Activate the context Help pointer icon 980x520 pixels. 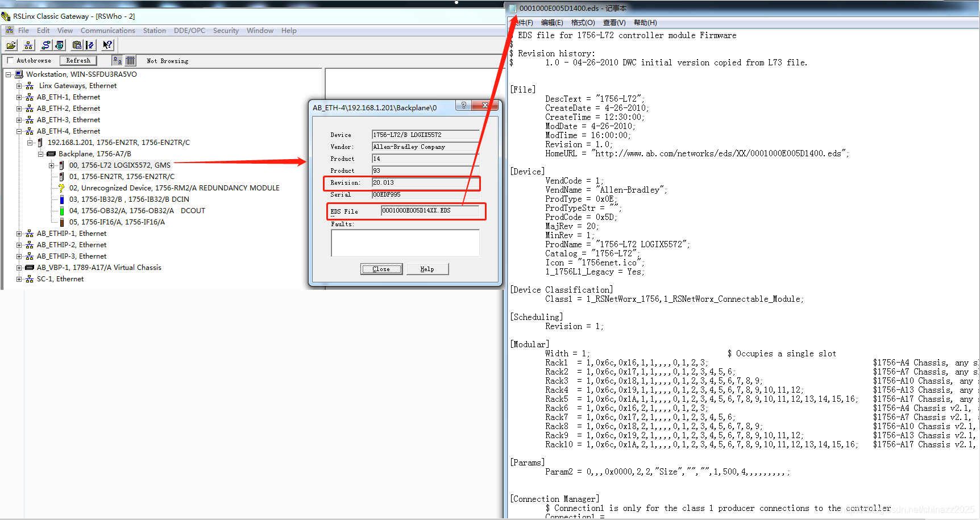click(107, 45)
